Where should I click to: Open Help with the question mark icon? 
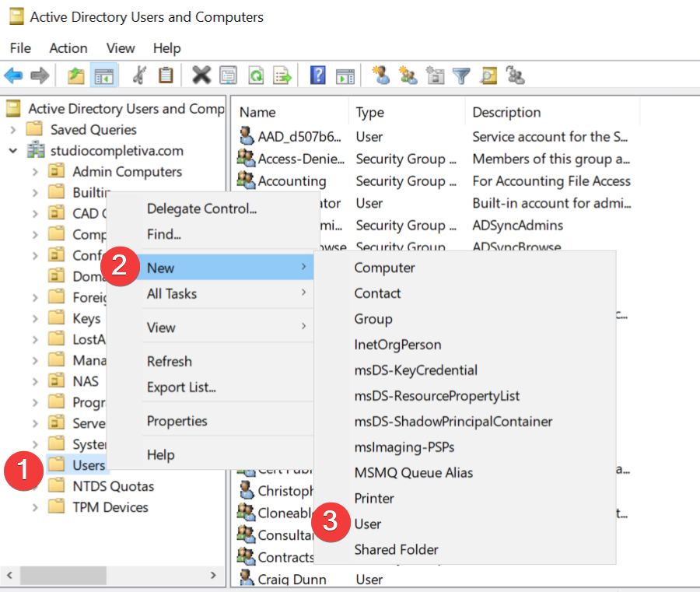pos(317,75)
